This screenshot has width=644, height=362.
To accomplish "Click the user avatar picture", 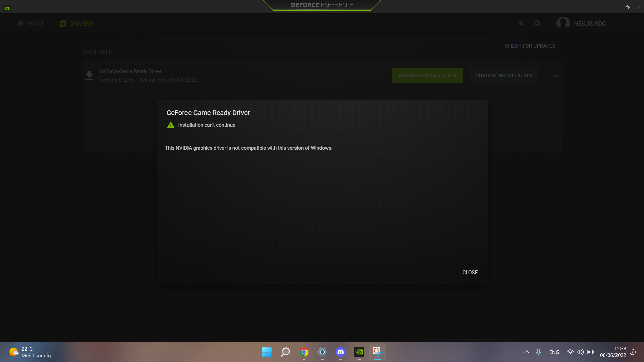I will [x=563, y=23].
